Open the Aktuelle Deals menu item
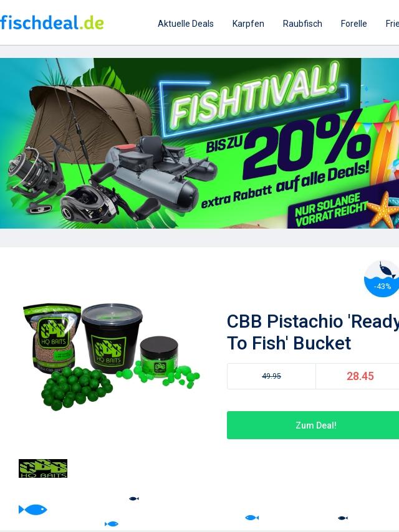Screen dimensions: 399x532 pyautogui.click(x=185, y=24)
